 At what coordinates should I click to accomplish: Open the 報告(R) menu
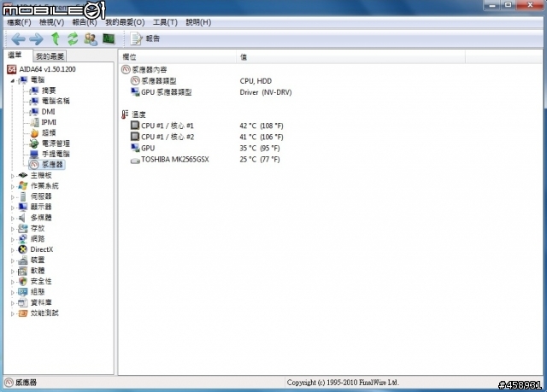click(85, 22)
